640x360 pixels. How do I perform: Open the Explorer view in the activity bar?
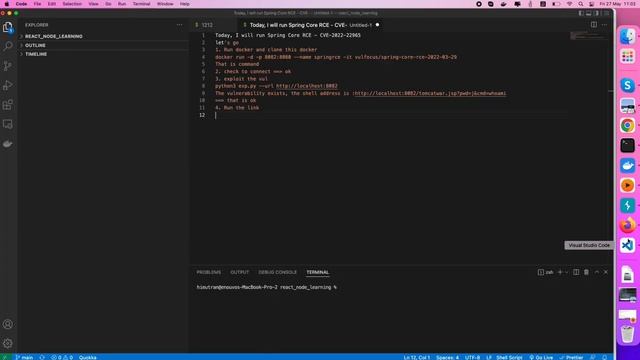tap(8, 27)
